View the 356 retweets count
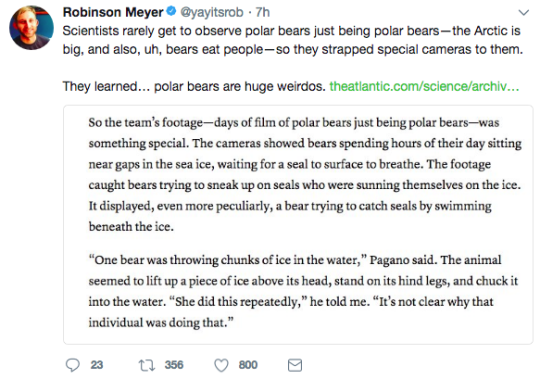The width and height of the screenshot is (540, 379). tap(174, 365)
